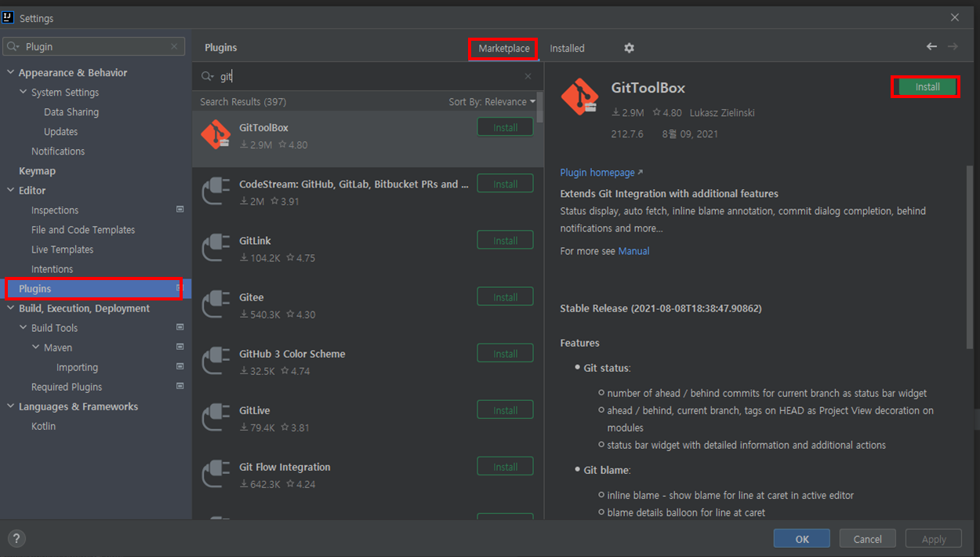
Task: Install the GitLive plugin
Action: pyautogui.click(x=505, y=410)
